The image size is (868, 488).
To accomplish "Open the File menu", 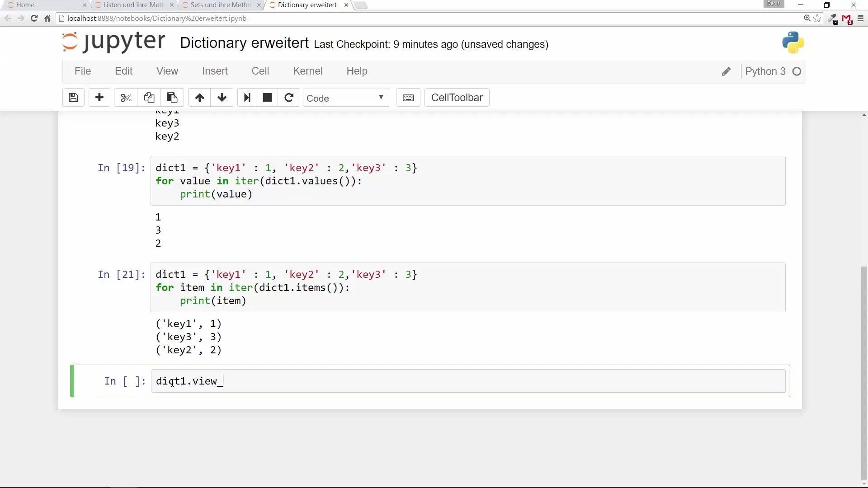I will pos(83,71).
